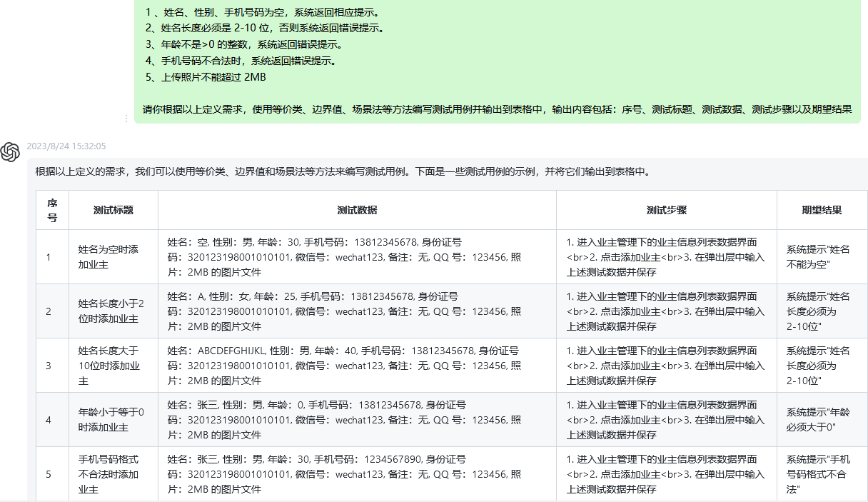Click the 测试步骤 column header

[665, 209]
